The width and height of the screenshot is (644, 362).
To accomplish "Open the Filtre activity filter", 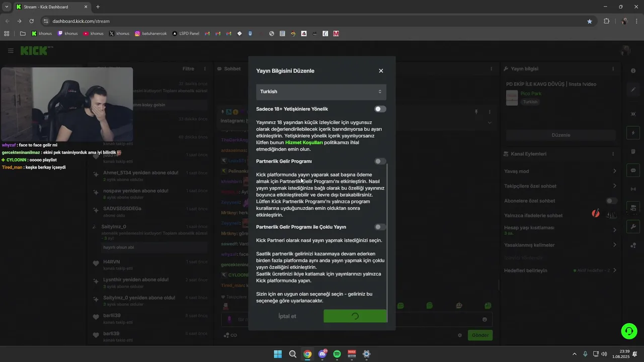I will [x=188, y=69].
